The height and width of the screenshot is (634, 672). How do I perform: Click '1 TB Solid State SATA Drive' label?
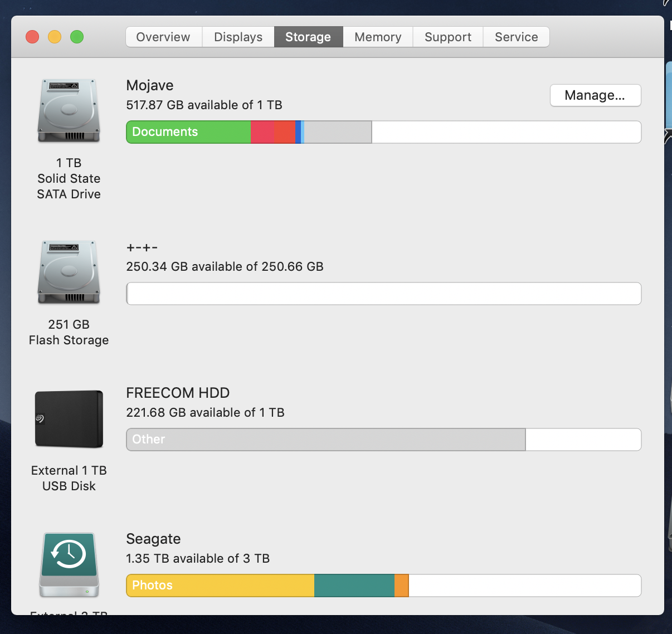pos(69,178)
